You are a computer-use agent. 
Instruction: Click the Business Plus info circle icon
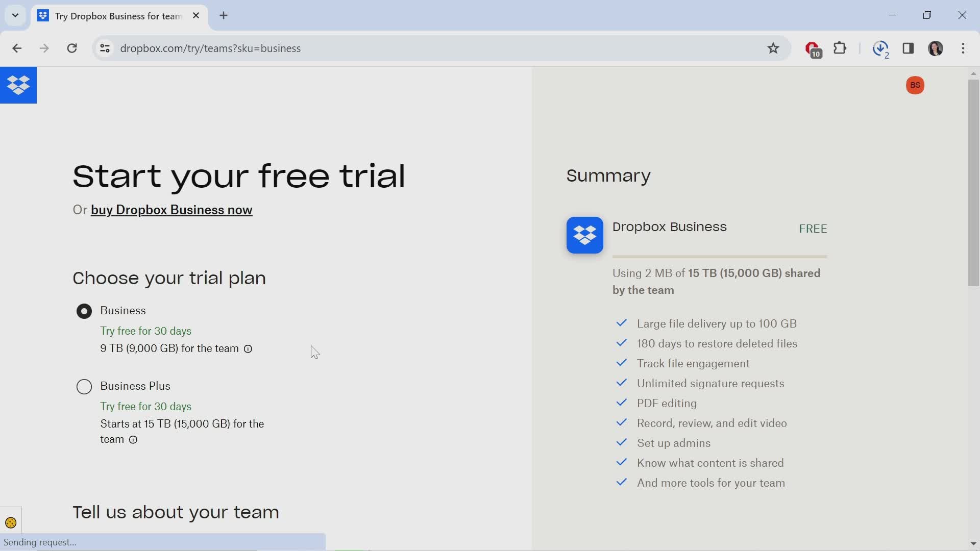[x=133, y=440]
